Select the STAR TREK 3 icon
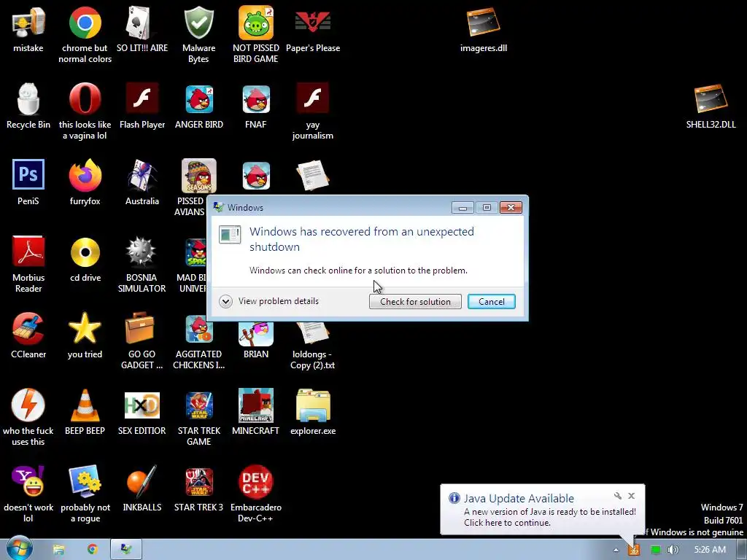Screen dimensions: 747x560 (198, 481)
